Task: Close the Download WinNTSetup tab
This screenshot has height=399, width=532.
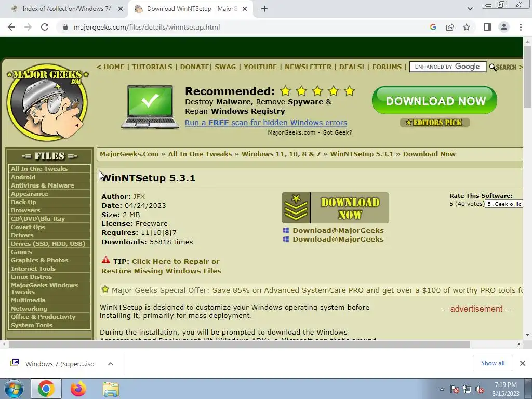Action: click(x=245, y=9)
